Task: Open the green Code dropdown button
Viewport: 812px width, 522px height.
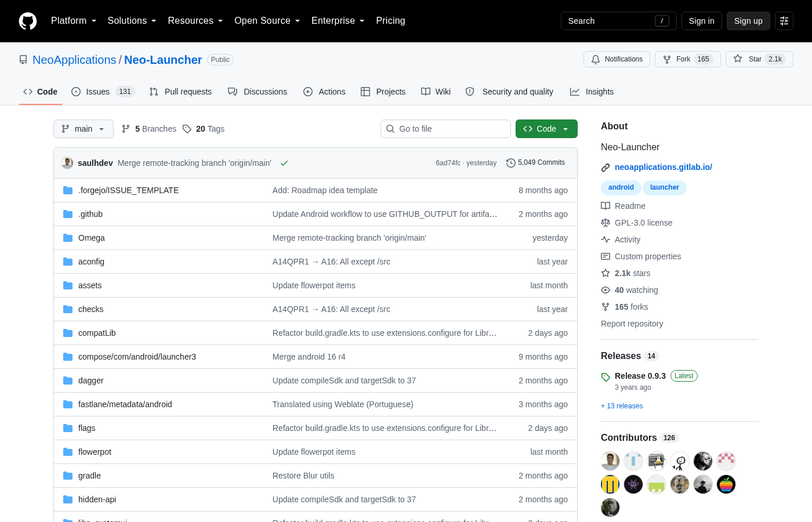Action: tap(546, 129)
